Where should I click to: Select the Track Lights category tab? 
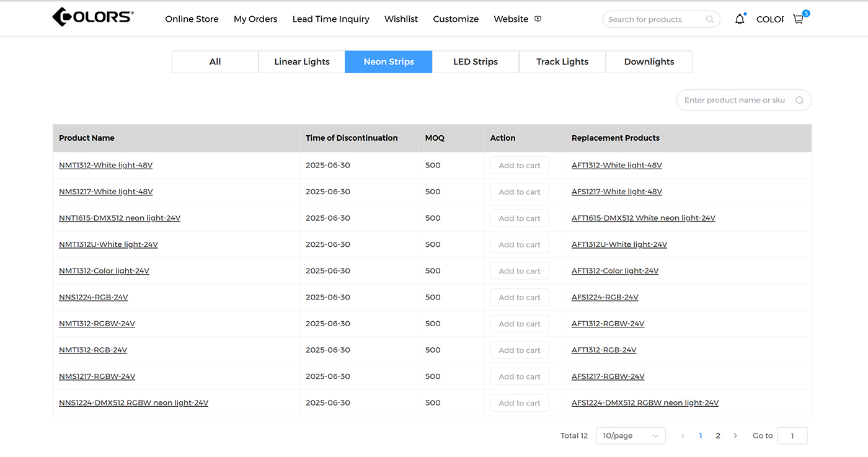(562, 62)
